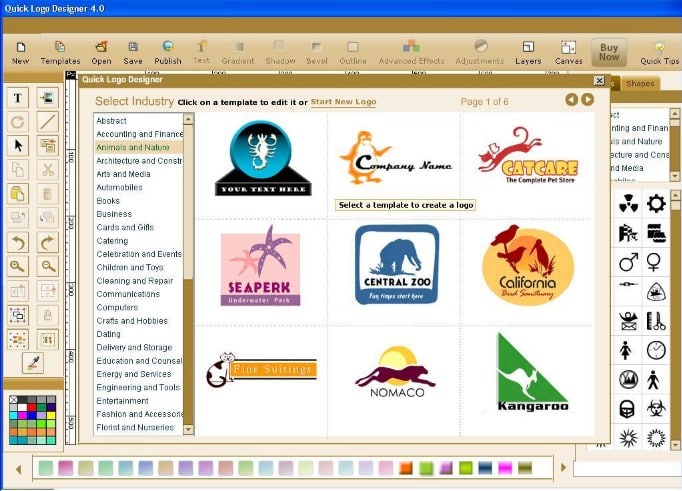Image resolution: width=682 pixels, height=491 pixels.
Task: Pick the red swatch in palette
Action: click(x=32, y=408)
